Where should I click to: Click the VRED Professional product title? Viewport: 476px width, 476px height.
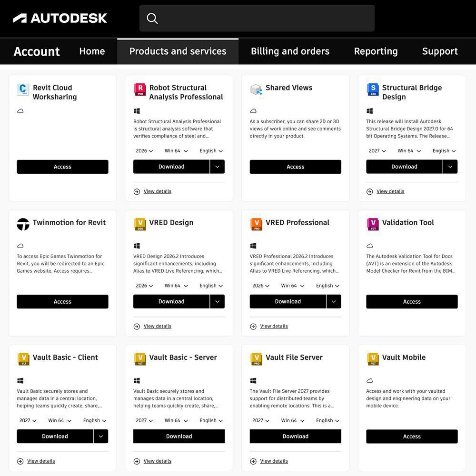297,222
